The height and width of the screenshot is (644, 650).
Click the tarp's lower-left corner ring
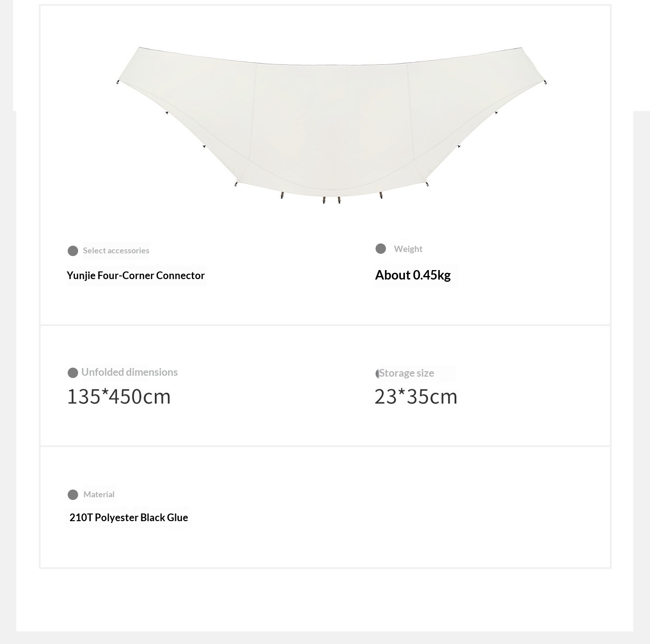click(236, 184)
